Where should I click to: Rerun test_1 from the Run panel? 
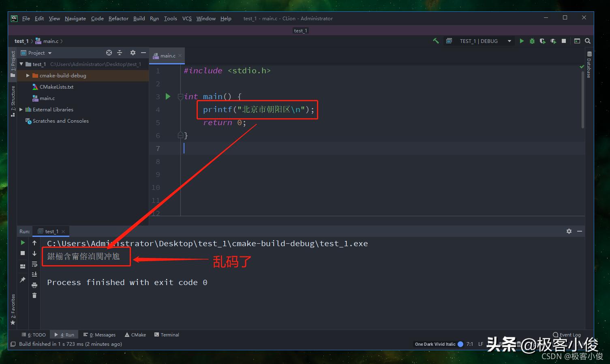23,243
